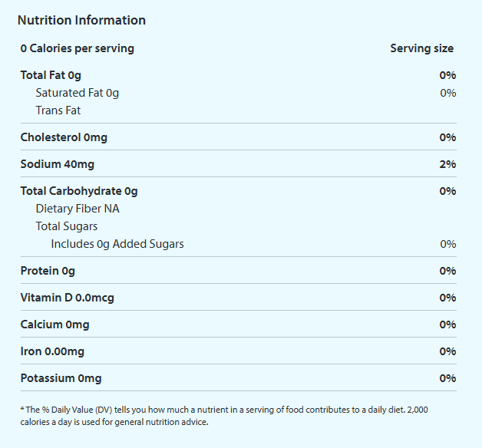Click the Total Carbohydrate 0g label

[79, 191]
